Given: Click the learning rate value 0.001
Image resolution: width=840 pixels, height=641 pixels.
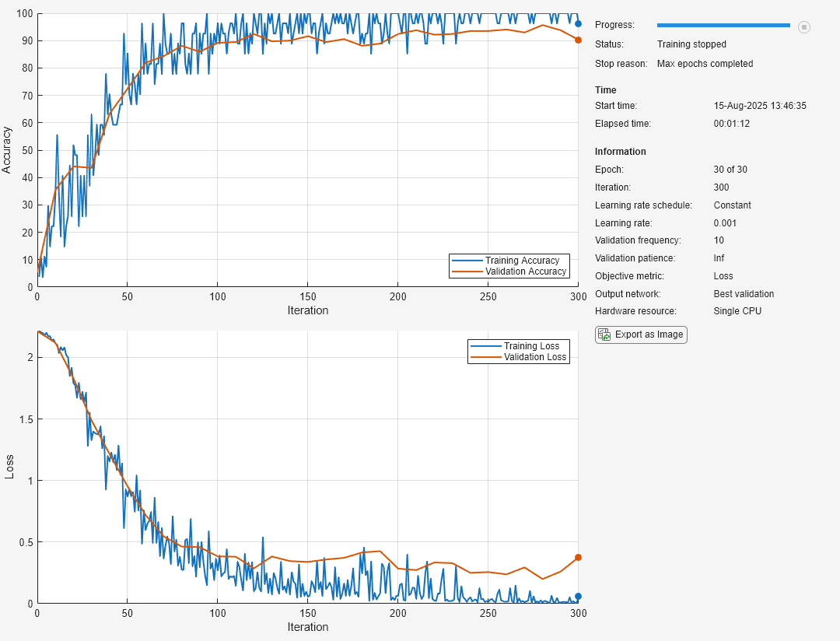Looking at the screenshot, I should click(x=725, y=223).
